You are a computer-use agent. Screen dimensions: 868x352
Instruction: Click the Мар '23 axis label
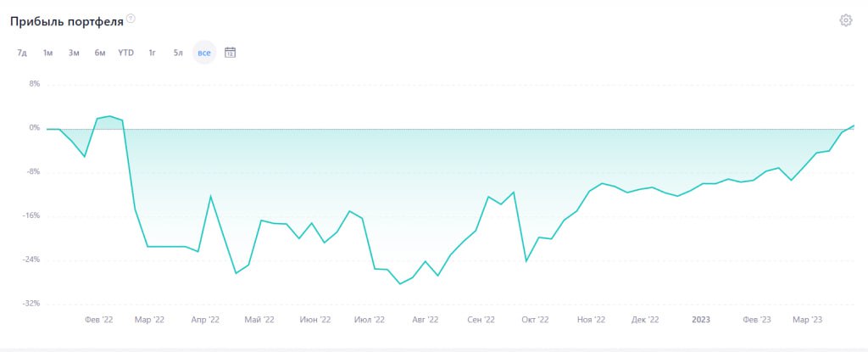point(808,320)
